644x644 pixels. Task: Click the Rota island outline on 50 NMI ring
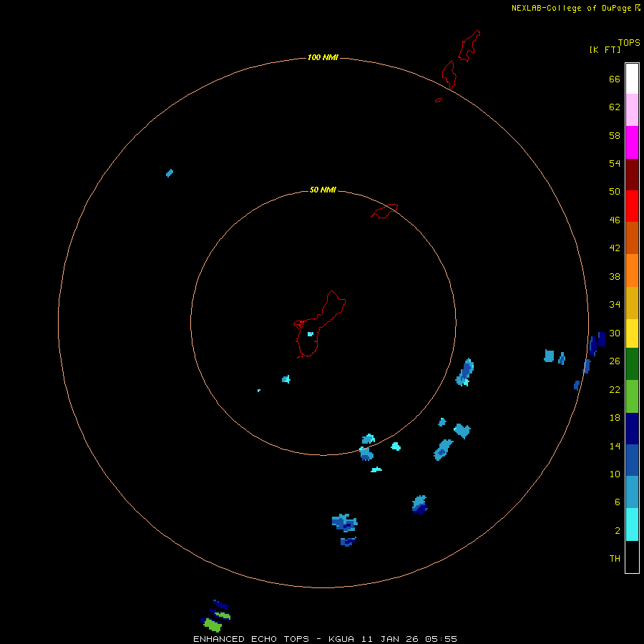384,211
